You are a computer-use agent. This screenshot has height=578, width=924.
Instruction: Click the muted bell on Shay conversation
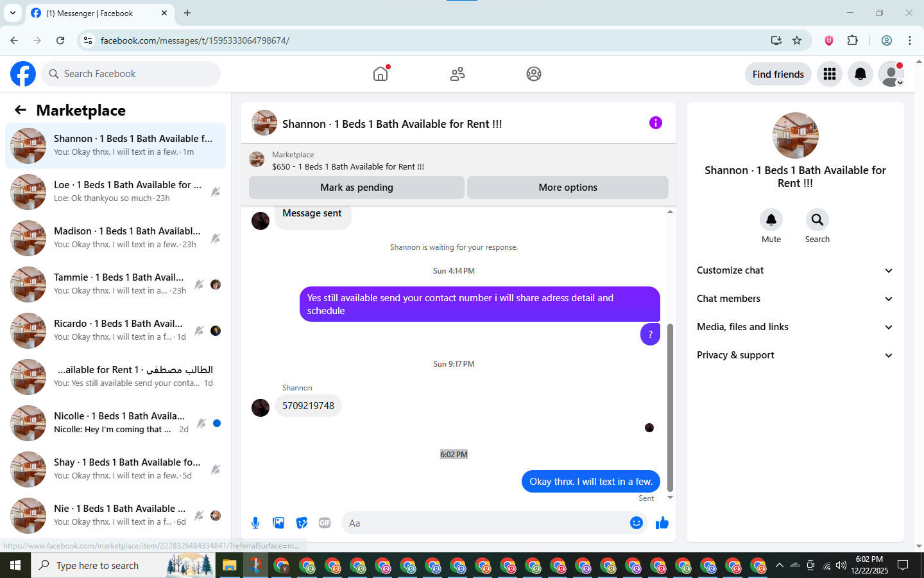point(216,469)
